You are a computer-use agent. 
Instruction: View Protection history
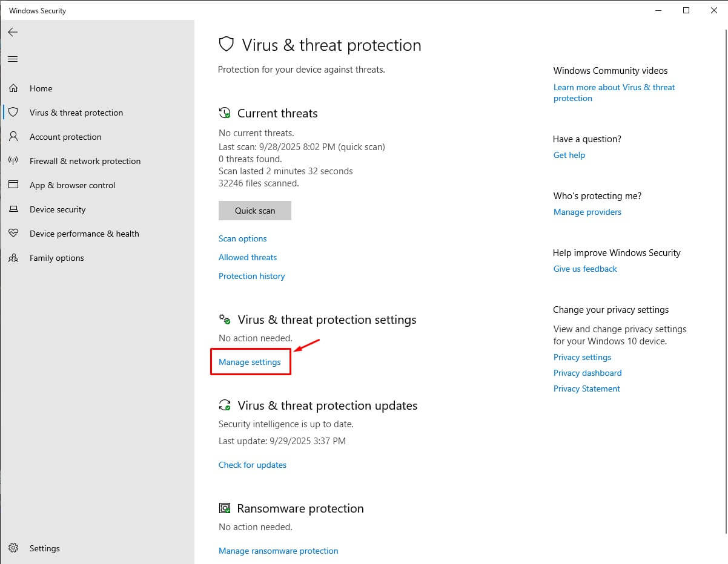point(251,276)
